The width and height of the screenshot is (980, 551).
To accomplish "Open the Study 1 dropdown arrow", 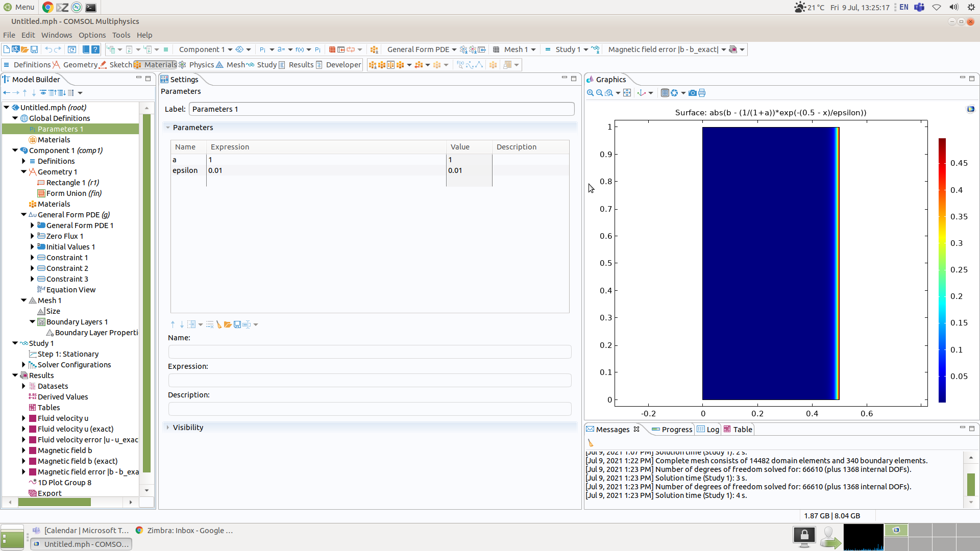I will click(585, 49).
